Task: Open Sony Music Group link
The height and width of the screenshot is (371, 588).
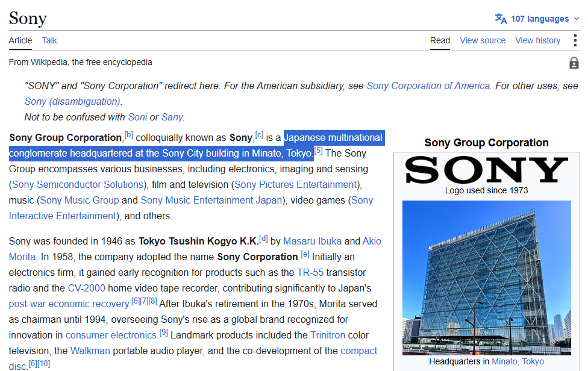Action: (80, 201)
